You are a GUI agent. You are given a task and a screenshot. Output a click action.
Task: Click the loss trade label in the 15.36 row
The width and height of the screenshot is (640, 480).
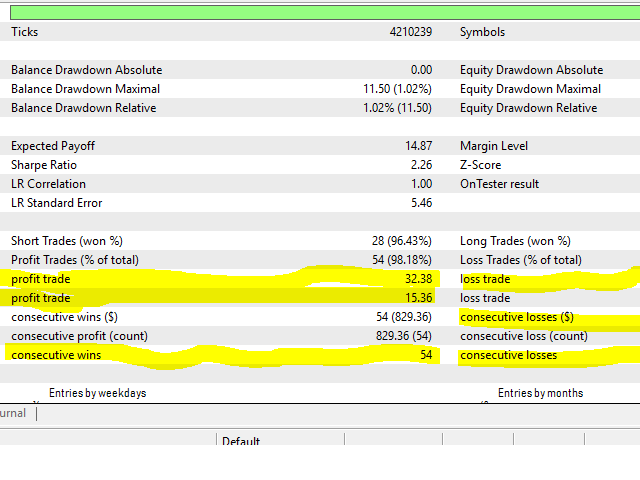[485, 298]
